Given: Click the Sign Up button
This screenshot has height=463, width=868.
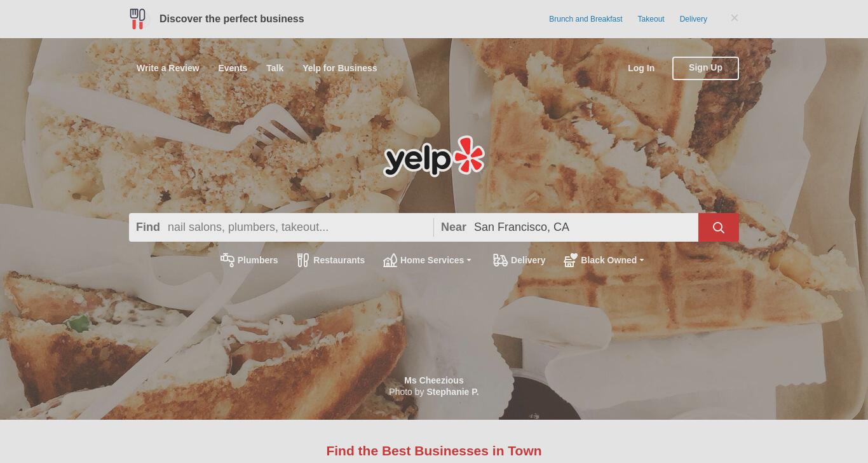Looking at the screenshot, I should [705, 68].
